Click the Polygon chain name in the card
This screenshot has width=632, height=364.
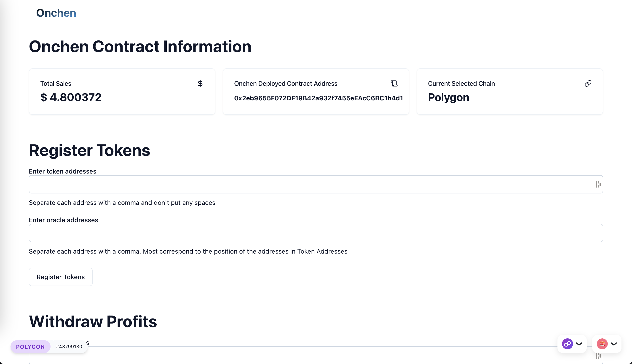click(x=448, y=97)
